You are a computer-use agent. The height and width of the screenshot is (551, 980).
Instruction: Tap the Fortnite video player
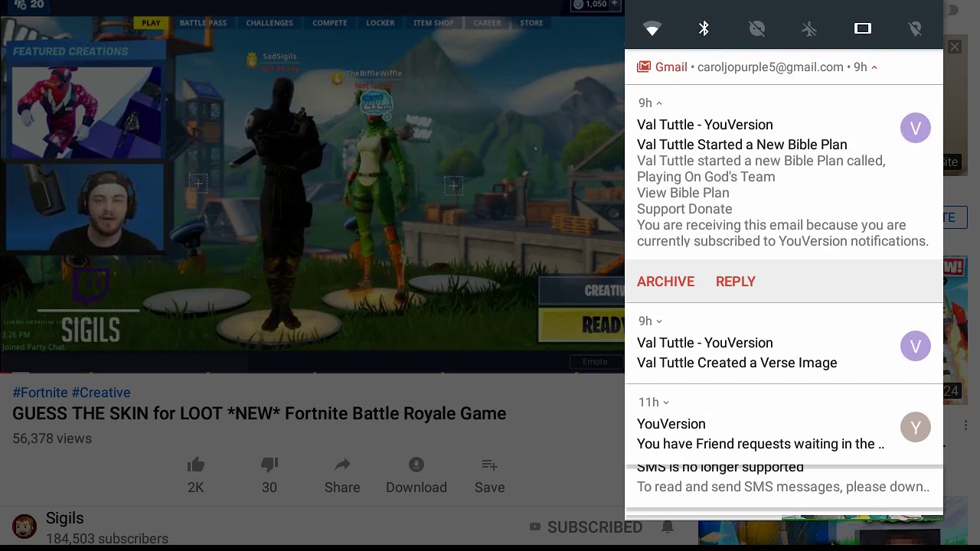click(x=312, y=187)
